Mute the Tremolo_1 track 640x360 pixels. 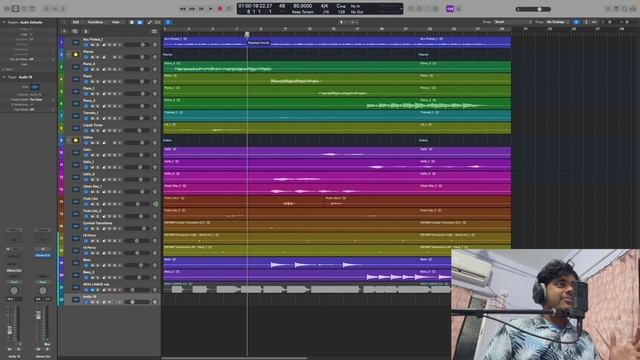click(93, 118)
